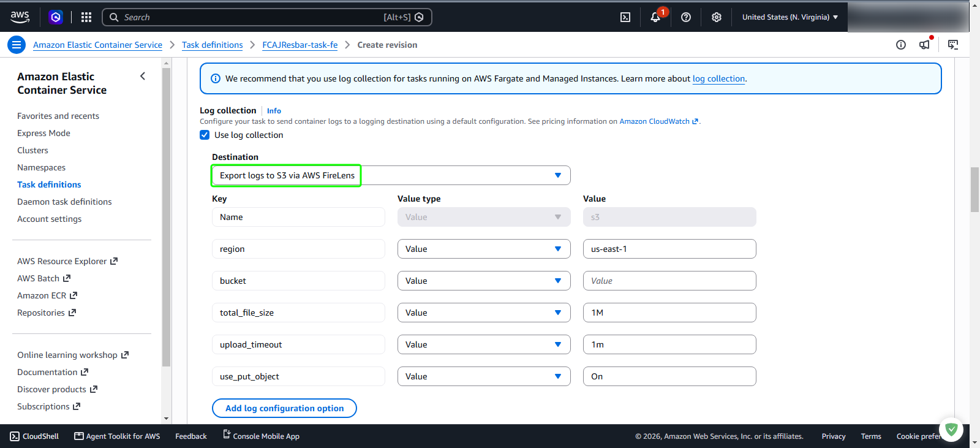Open AWS Resource Explorer link
Viewport: 980px width, 448px height.
[x=67, y=261]
